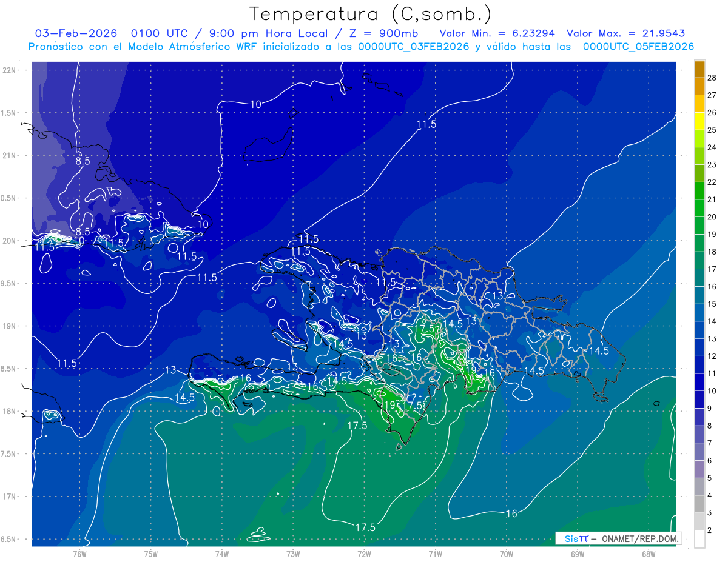This screenshot has height=562, width=728.
Task: Select the '71W' longitude axis label
Action: point(435,554)
